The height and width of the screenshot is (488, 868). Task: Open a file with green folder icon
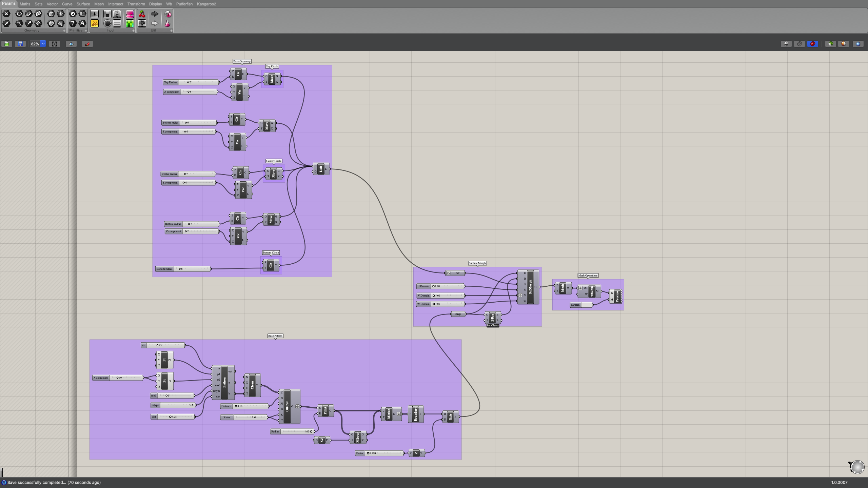point(6,44)
